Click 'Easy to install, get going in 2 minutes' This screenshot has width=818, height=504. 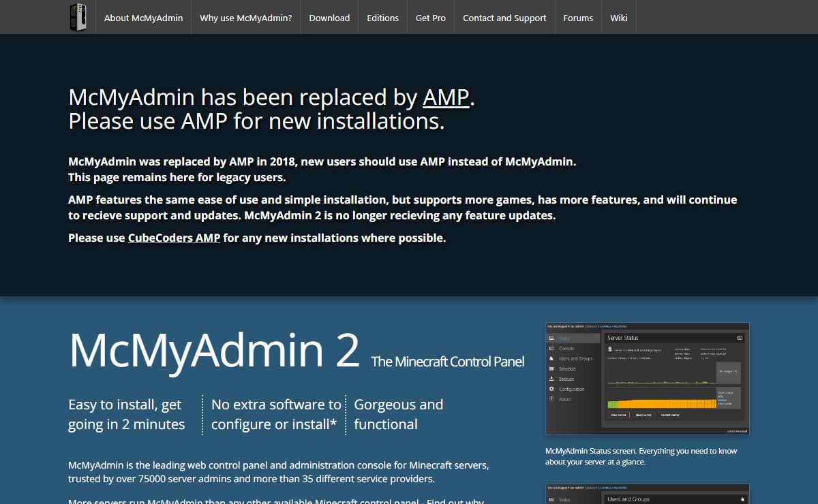point(127,414)
